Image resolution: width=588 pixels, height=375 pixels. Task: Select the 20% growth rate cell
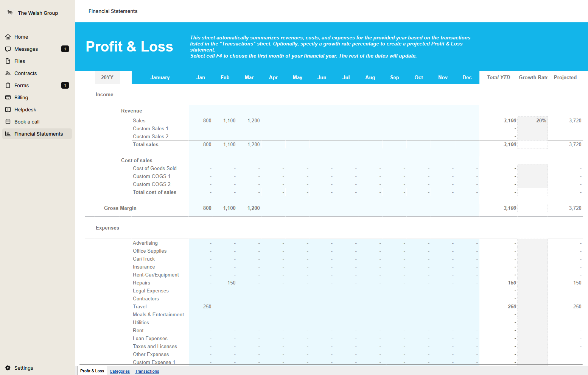pos(532,120)
